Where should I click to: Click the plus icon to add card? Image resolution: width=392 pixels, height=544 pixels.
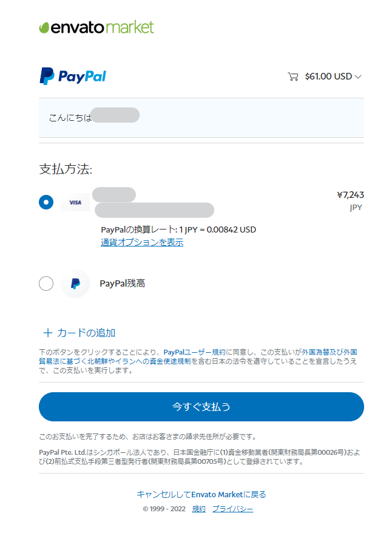47,333
